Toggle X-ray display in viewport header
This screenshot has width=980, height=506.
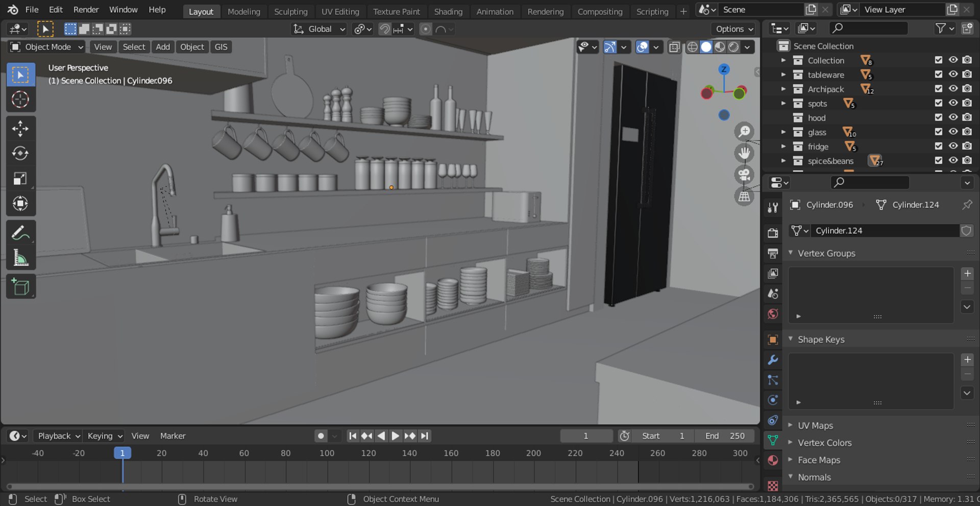[674, 47]
